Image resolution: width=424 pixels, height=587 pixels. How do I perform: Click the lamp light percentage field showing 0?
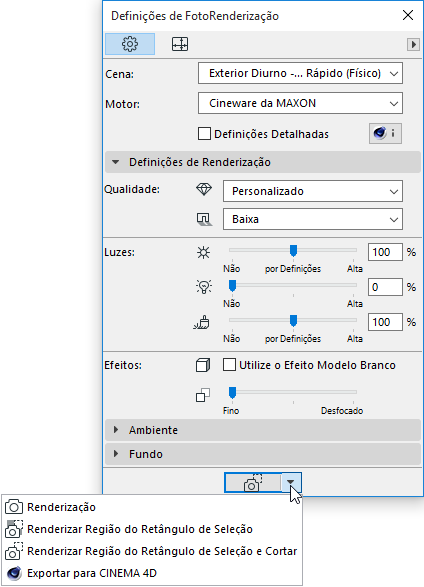[x=385, y=287]
